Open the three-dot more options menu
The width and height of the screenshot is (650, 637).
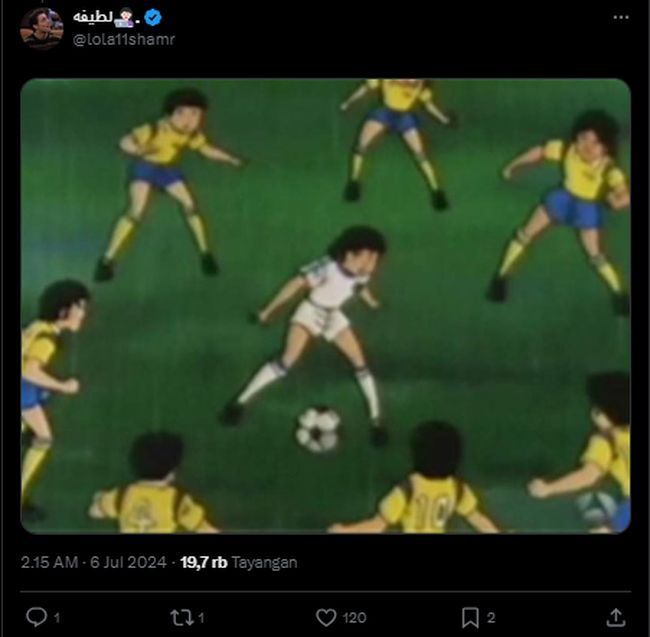coord(621,17)
